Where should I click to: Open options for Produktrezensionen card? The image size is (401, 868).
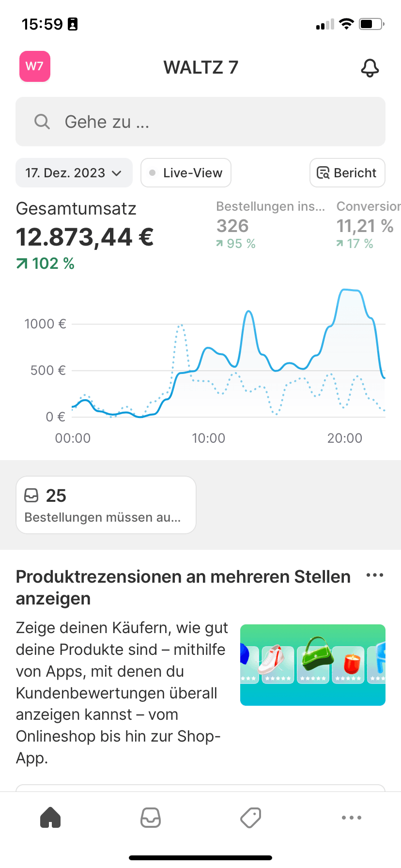(375, 575)
